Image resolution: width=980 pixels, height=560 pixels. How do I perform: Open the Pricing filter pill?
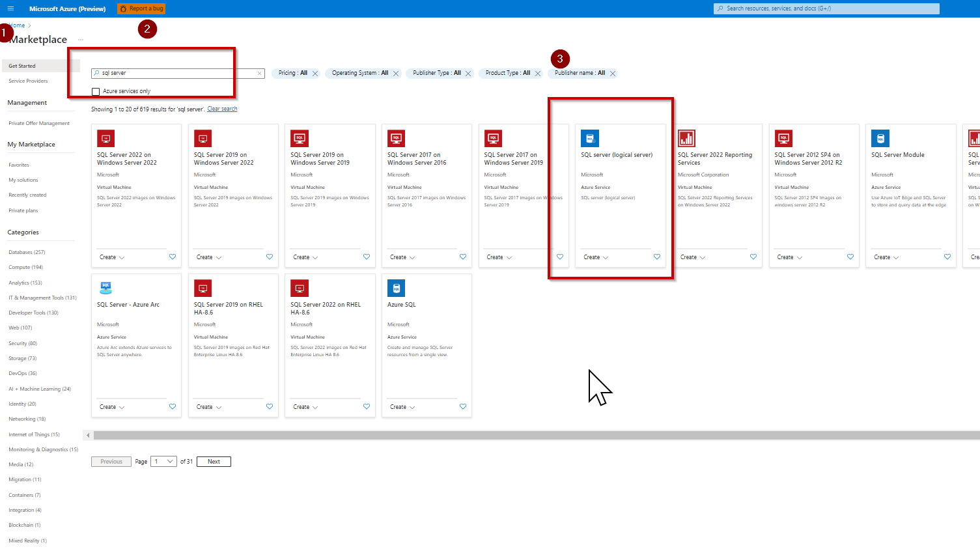coord(292,73)
